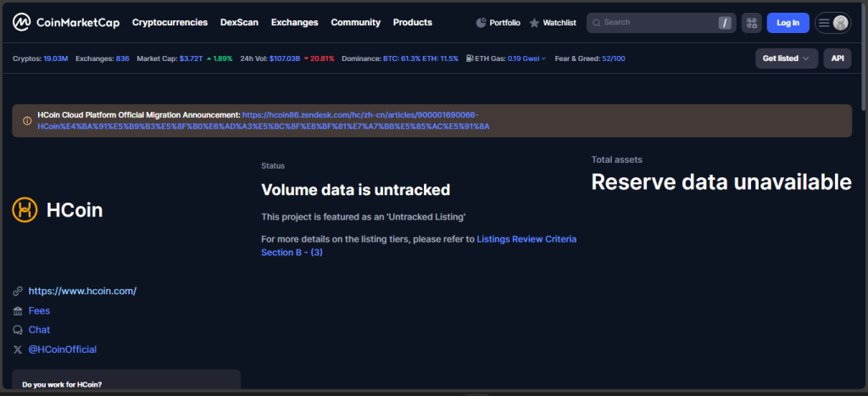Open Portfolio via the pie chart icon

(x=481, y=23)
